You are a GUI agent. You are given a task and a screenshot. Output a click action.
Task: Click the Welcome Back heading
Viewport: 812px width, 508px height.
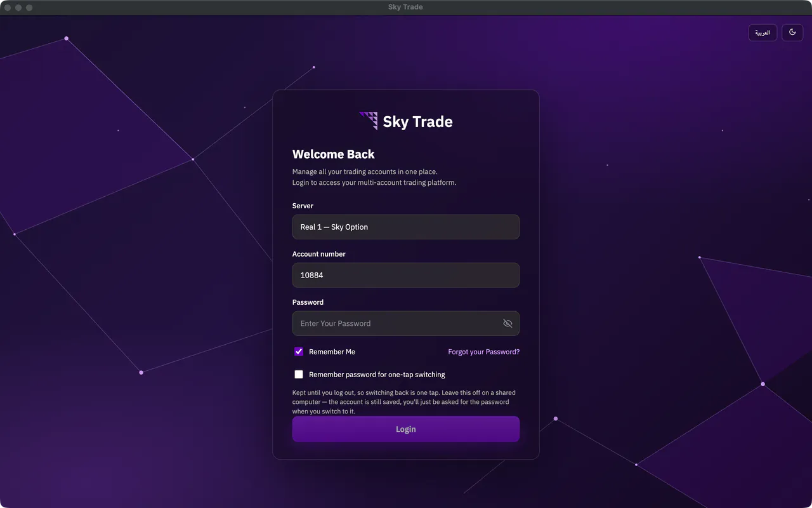334,154
